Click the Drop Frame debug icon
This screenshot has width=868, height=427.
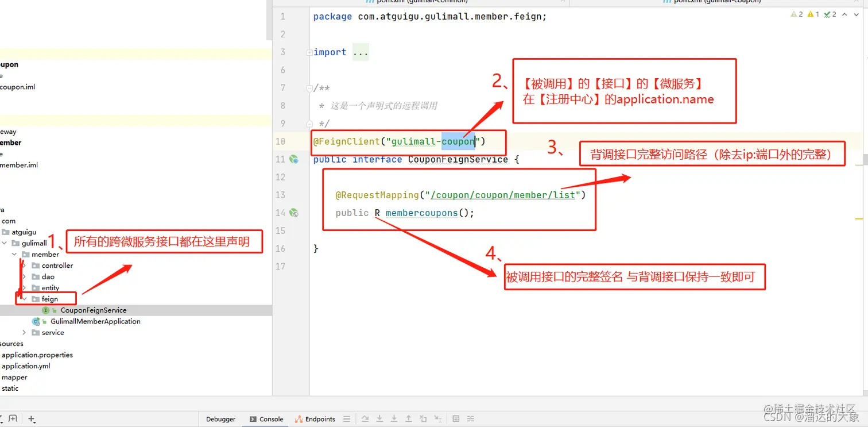[x=423, y=419]
